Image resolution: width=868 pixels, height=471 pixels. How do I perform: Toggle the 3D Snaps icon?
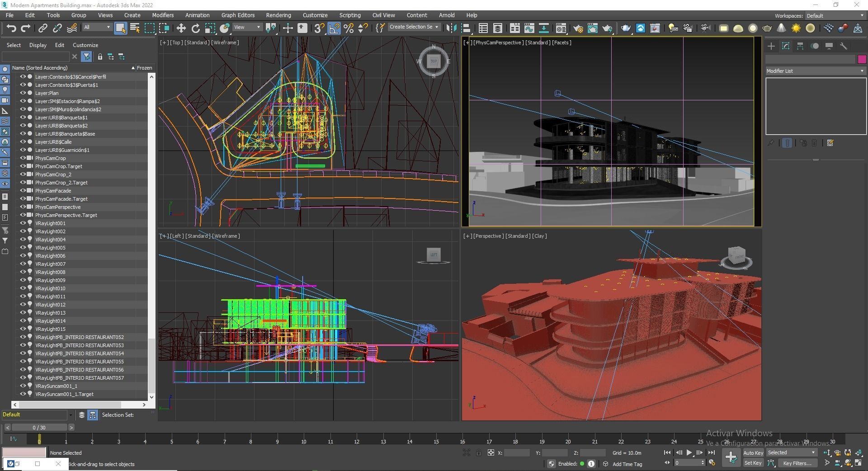[319, 28]
